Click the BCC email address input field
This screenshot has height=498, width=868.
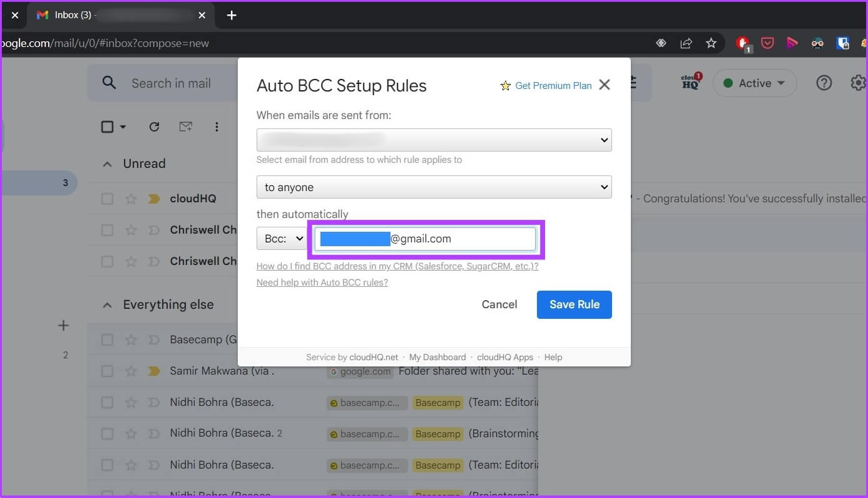(x=426, y=239)
